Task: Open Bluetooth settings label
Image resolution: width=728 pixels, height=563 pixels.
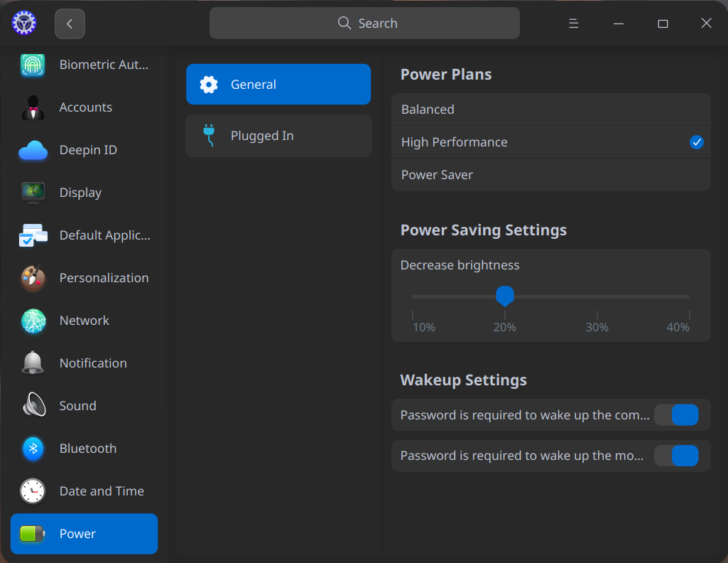Action: [x=88, y=449]
